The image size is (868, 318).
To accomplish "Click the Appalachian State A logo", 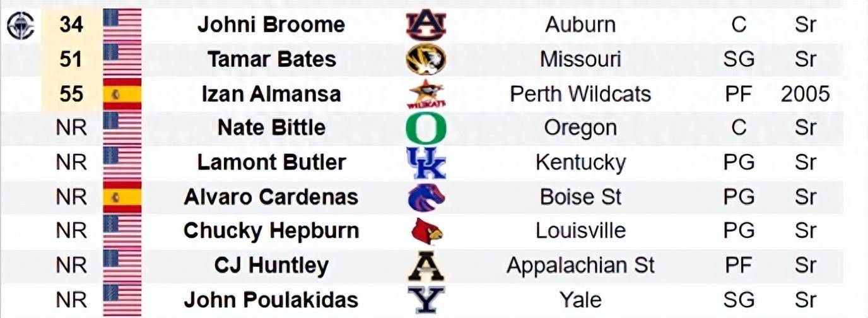I will (x=426, y=266).
